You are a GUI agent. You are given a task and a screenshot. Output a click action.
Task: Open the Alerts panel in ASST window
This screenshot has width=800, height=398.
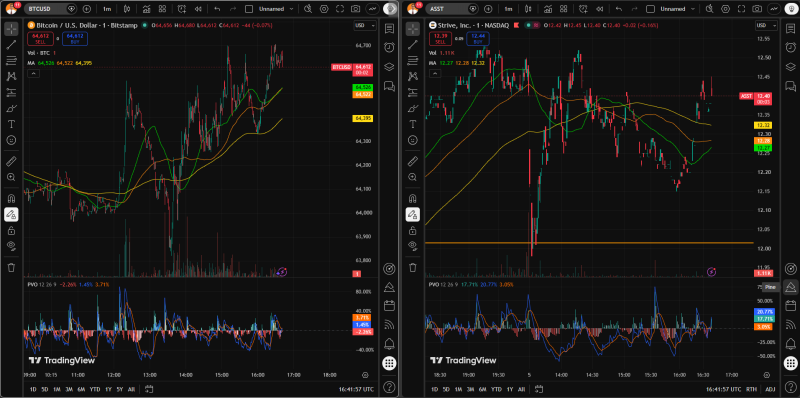coord(791,46)
